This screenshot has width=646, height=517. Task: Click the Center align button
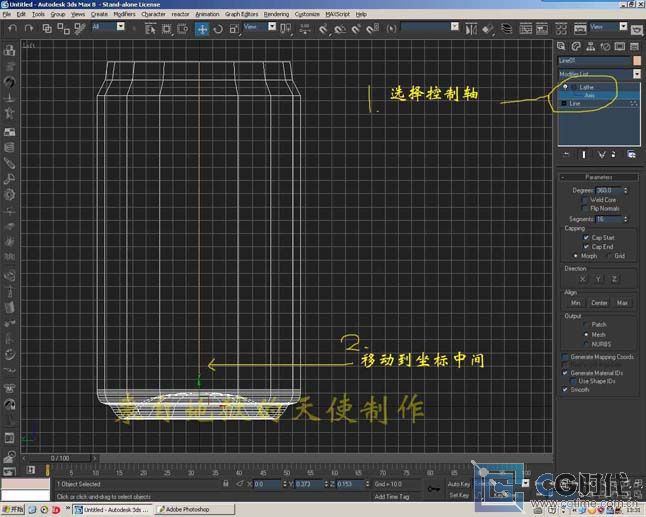pos(599,303)
